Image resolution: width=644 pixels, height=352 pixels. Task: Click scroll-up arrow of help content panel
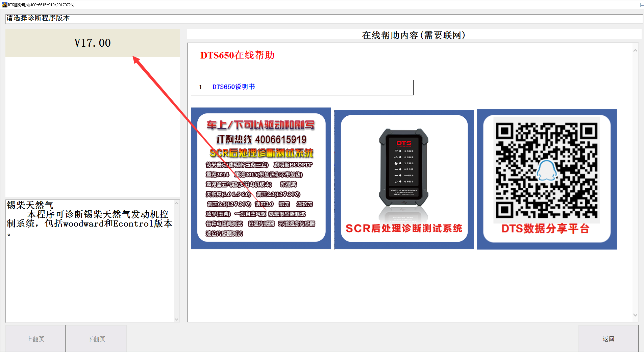click(635, 51)
